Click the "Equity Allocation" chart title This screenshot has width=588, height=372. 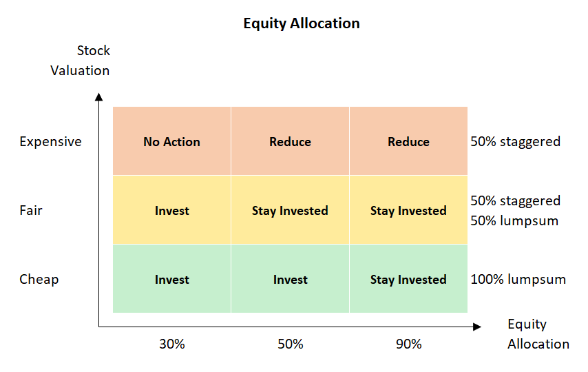(x=301, y=23)
